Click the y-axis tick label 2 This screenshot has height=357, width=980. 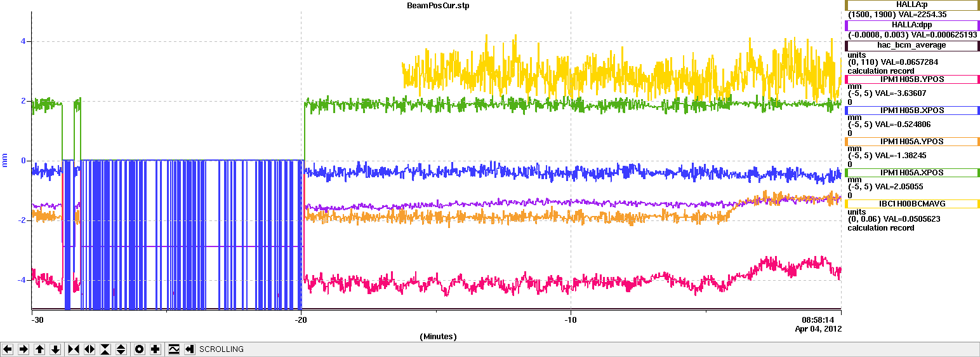click(x=23, y=102)
